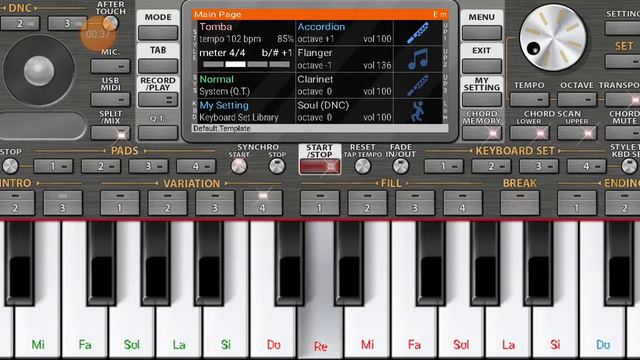Enable Variation 4
This screenshot has height=360, width=640.
pyautogui.click(x=262, y=203)
